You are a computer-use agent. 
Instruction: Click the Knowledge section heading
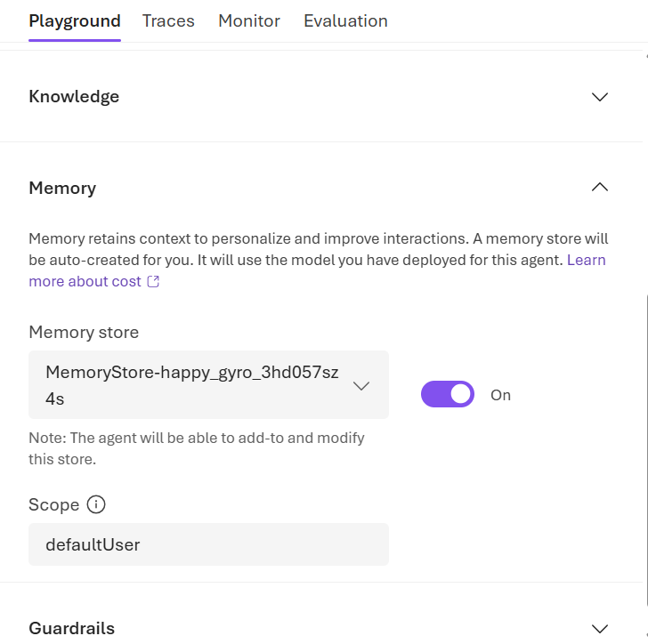(74, 96)
